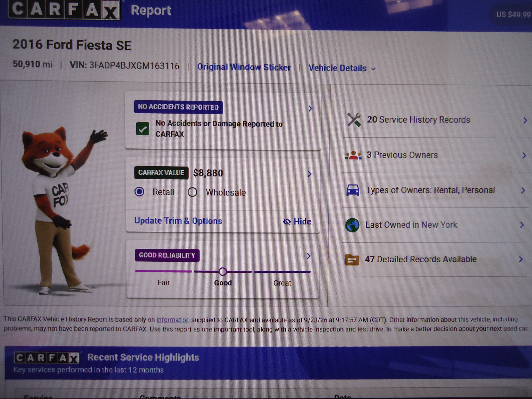The width and height of the screenshot is (532, 399).
Task: Click the CARFAX logo in the header
Action: tap(64, 10)
